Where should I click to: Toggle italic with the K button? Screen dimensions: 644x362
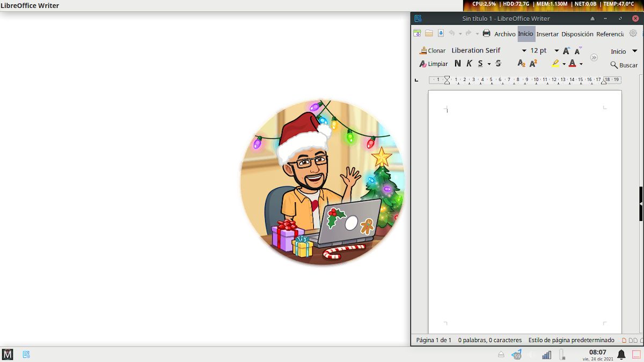(469, 63)
